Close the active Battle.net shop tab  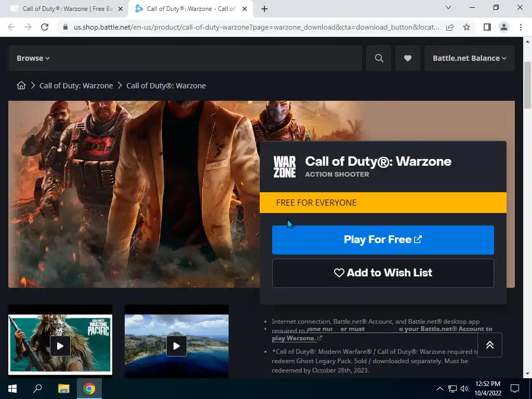[x=244, y=9]
